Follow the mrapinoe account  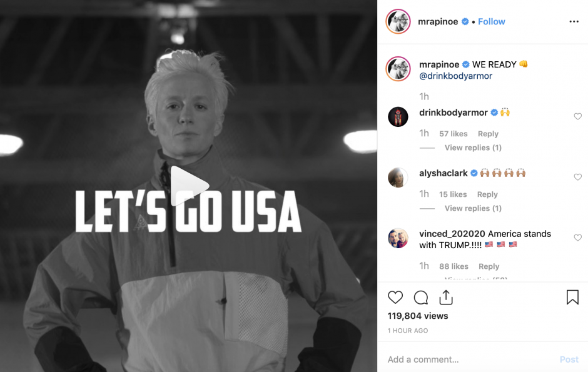click(x=491, y=22)
